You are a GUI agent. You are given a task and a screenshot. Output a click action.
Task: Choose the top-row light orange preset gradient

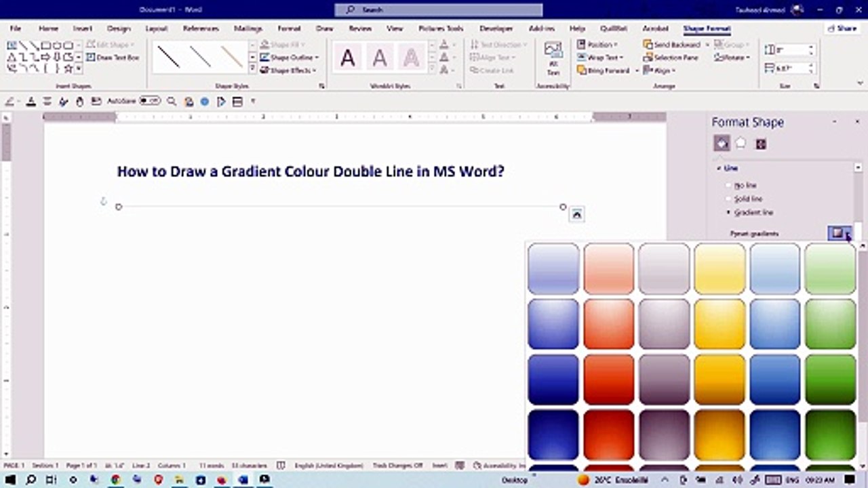[x=609, y=269]
